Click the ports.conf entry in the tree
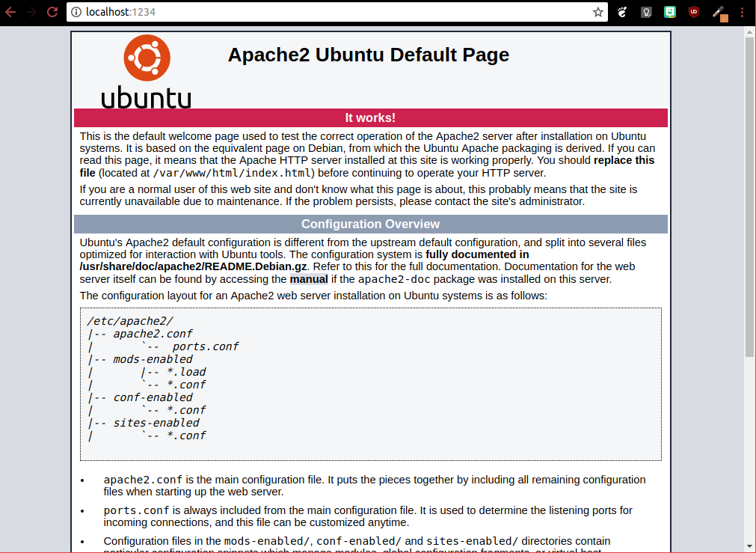This screenshot has width=756, height=553. tap(206, 346)
